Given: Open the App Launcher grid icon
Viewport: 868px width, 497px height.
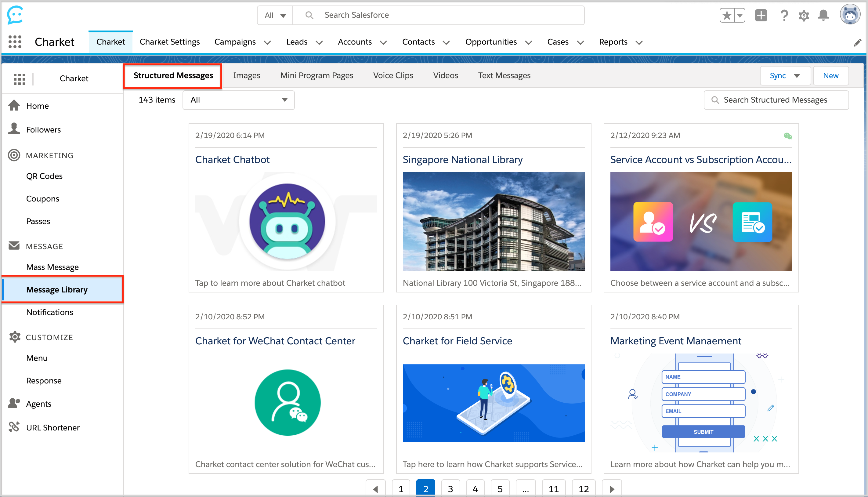Looking at the screenshot, I should [15, 42].
